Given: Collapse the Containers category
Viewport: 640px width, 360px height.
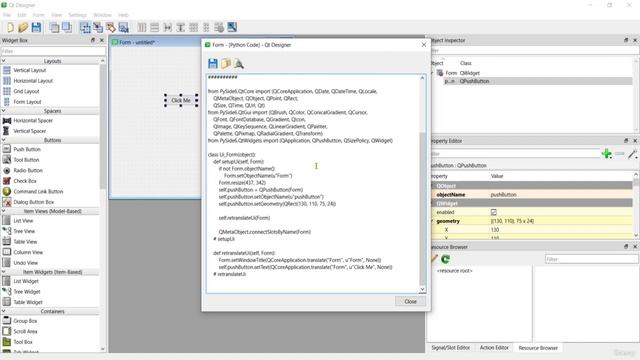Looking at the screenshot, I should pyautogui.click(x=3, y=311).
